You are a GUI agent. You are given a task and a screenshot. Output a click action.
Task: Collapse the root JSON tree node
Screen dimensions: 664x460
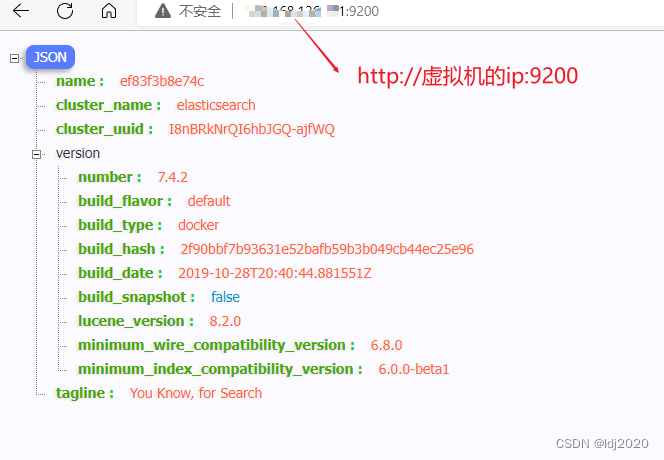(14, 58)
